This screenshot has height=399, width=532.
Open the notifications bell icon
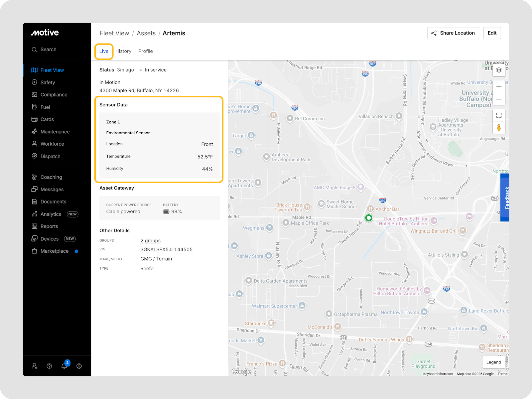click(x=65, y=366)
